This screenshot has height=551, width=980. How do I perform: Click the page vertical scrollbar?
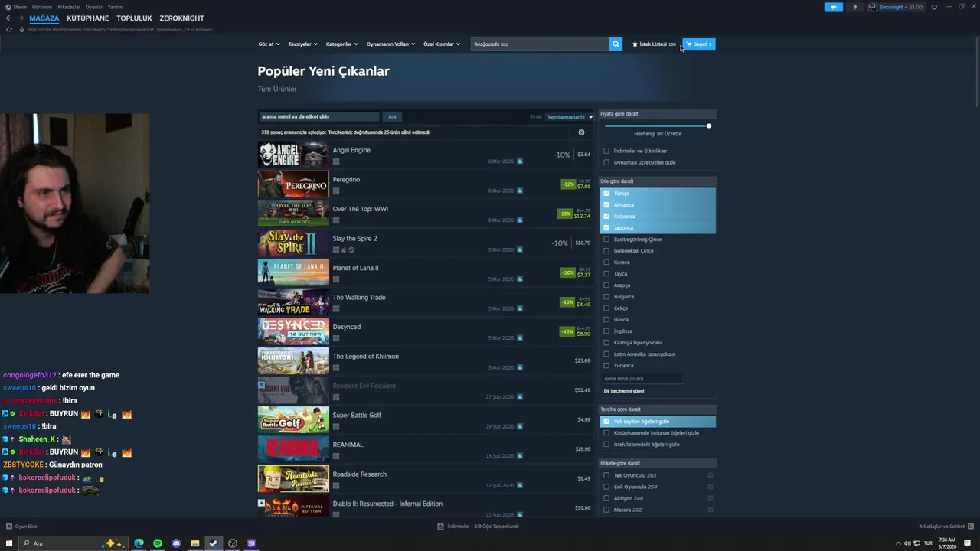pyautogui.click(x=976, y=73)
